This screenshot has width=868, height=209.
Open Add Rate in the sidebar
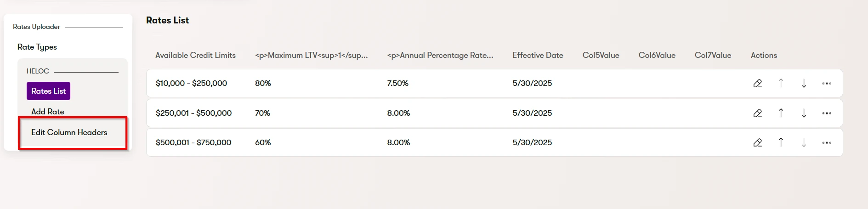(x=48, y=112)
